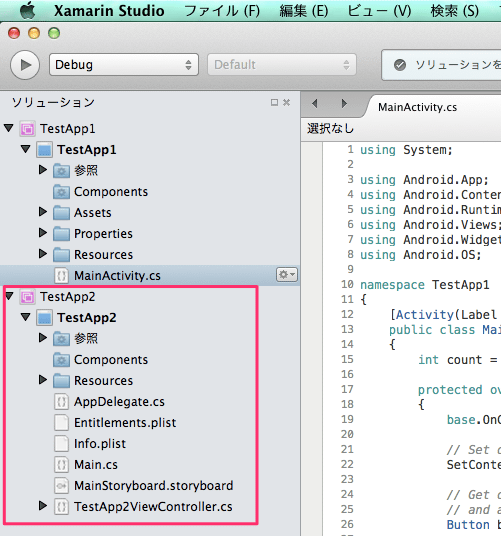Expand 参照 under TestApp1
The width and height of the screenshot is (501, 536).
coord(43,170)
